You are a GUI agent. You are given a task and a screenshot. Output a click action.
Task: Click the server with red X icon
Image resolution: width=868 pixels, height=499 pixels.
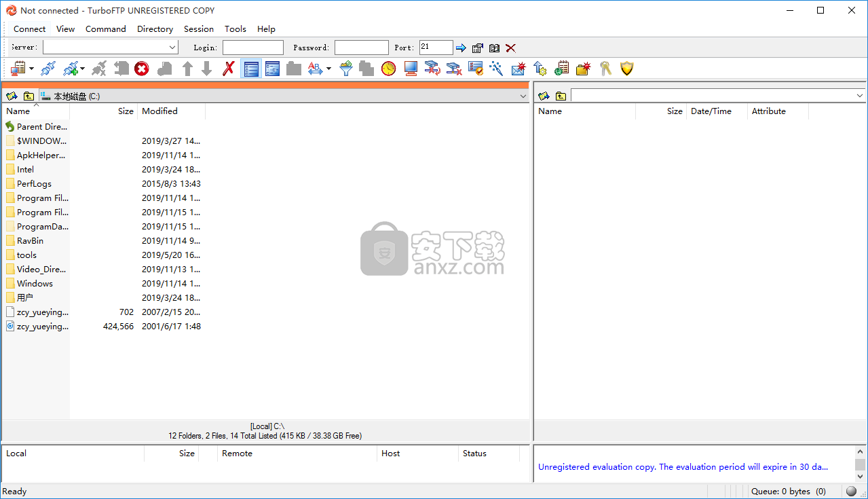pyautogui.click(x=453, y=69)
